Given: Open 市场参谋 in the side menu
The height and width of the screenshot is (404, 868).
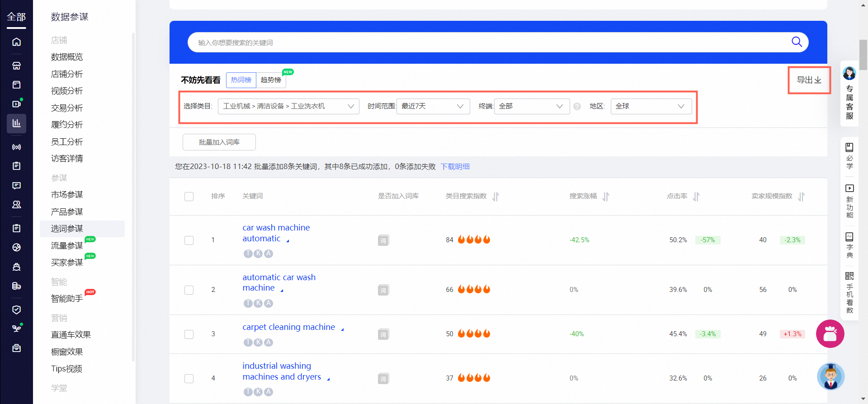Looking at the screenshot, I should tap(67, 195).
